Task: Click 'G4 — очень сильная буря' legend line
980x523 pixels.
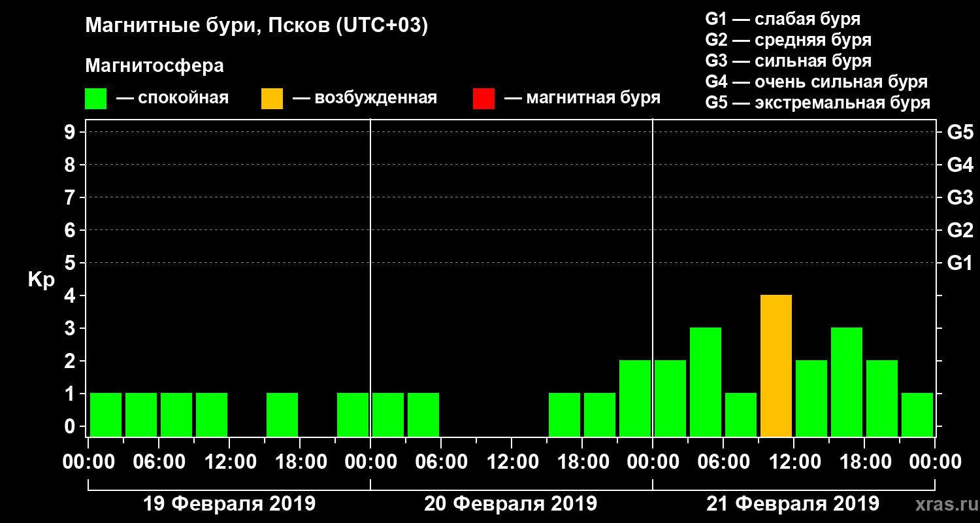Action: [817, 82]
